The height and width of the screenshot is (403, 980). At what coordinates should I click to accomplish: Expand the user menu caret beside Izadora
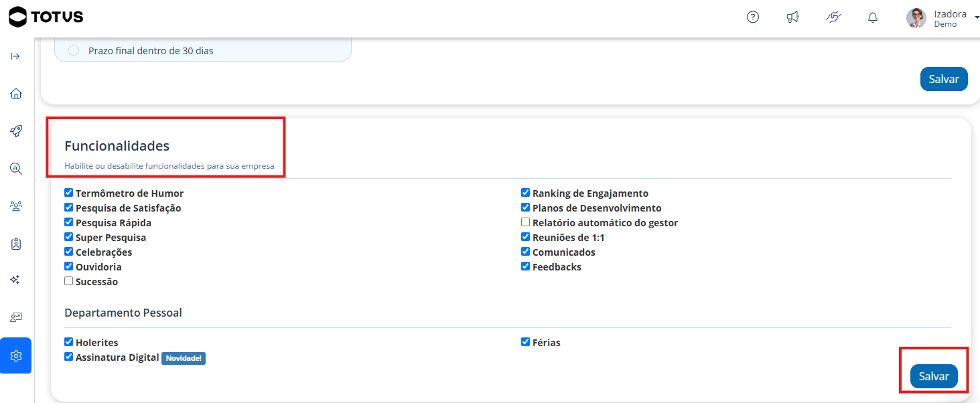[x=977, y=19]
